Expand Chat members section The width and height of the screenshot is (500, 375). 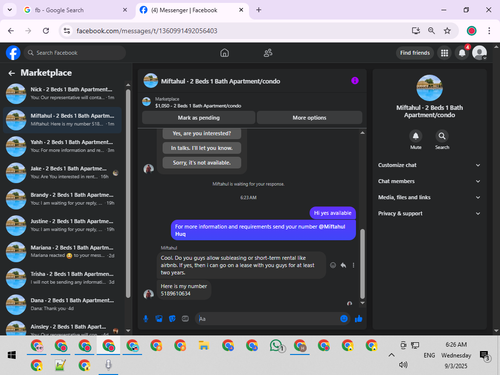click(x=429, y=181)
